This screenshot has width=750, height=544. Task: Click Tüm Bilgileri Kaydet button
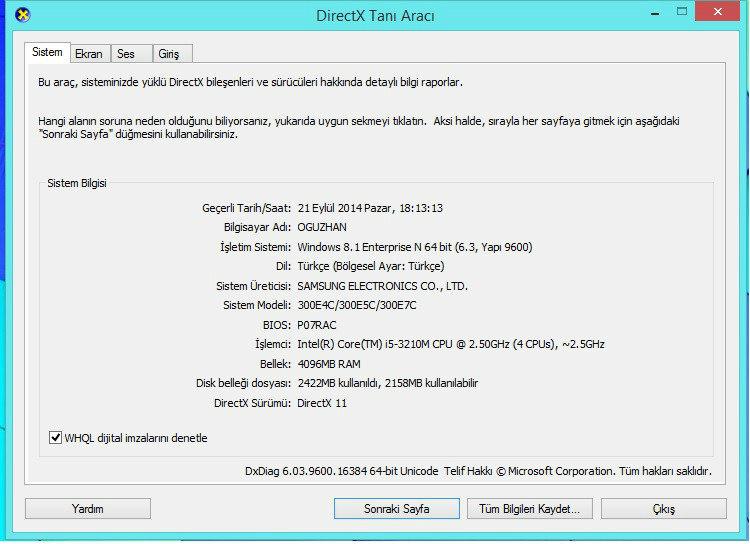[x=529, y=509]
